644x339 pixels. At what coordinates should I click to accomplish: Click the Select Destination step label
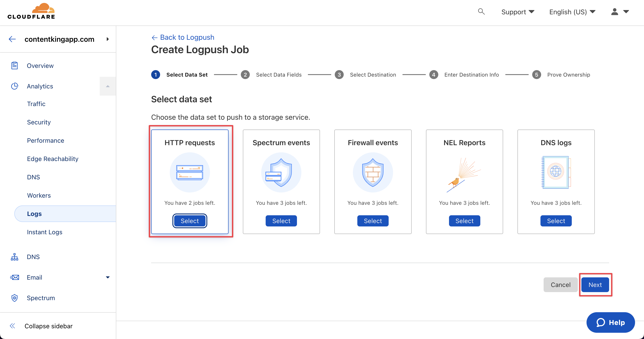[373, 75]
